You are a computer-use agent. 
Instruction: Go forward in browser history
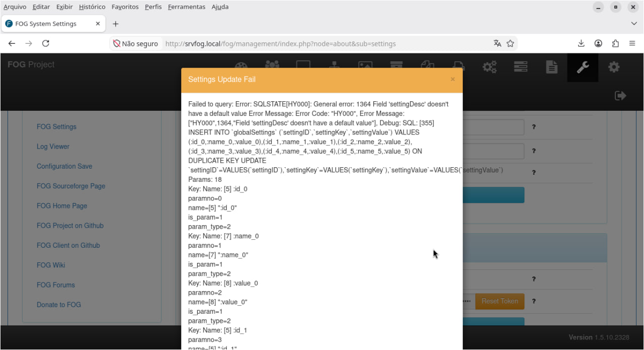[29, 44]
